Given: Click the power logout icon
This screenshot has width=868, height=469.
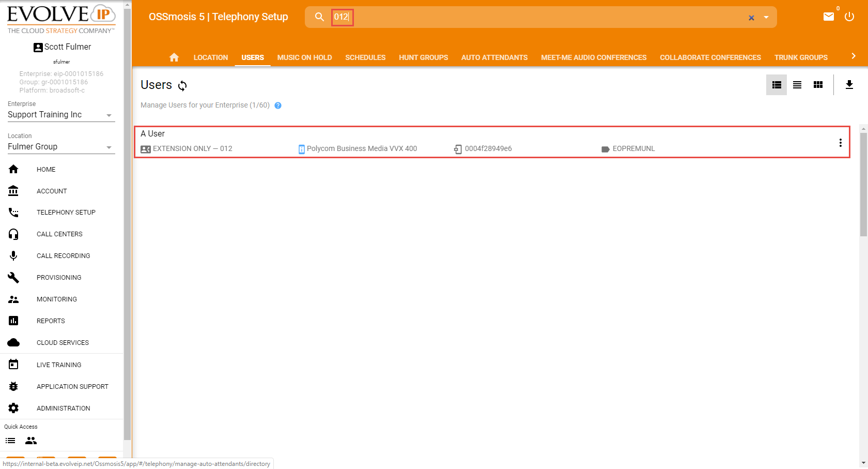Looking at the screenshot, I should pyautogui.click(x=849, y=17).
